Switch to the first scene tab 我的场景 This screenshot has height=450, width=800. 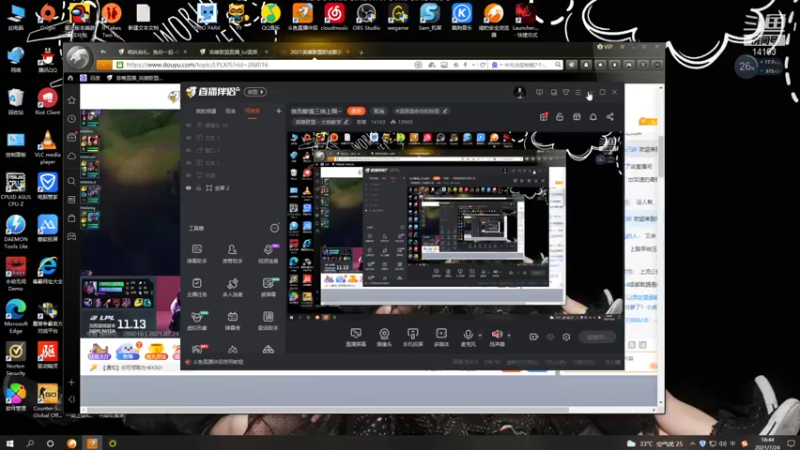206,111
